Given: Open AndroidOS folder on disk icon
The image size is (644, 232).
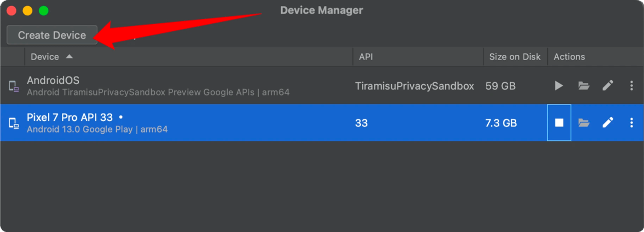Looking at the screenshot, I should 584,85.
